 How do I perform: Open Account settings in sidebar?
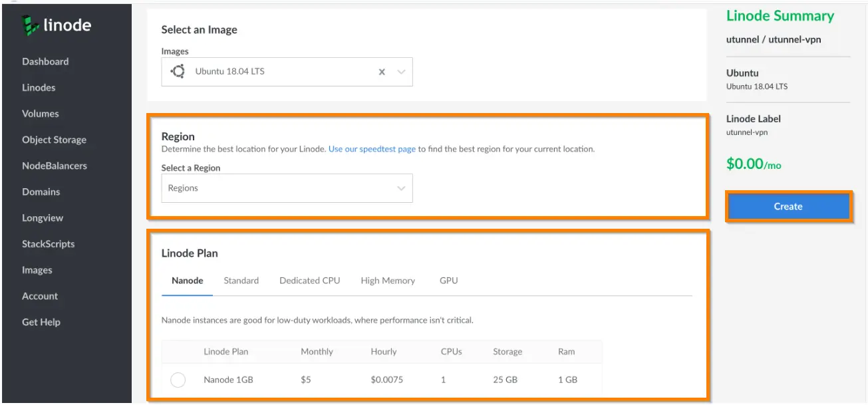pos(40,296)
